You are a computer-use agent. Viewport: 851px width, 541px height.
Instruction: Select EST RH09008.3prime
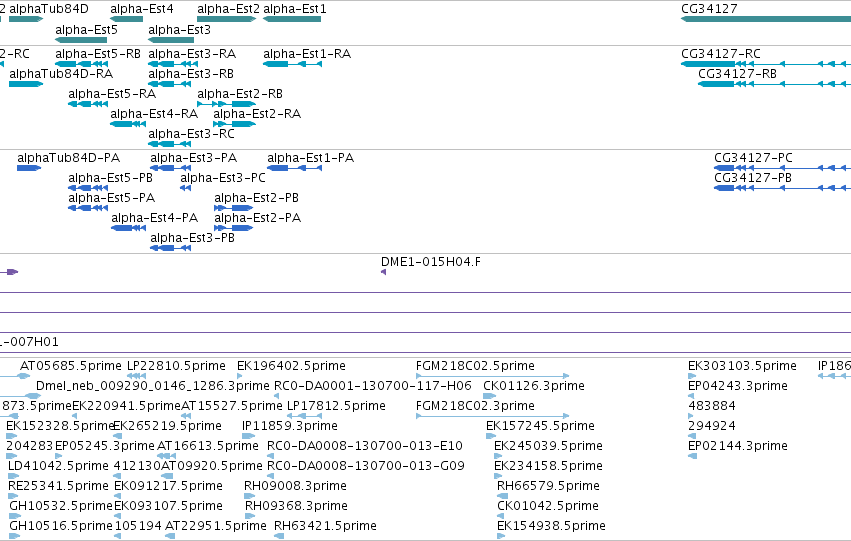[249, 497]
